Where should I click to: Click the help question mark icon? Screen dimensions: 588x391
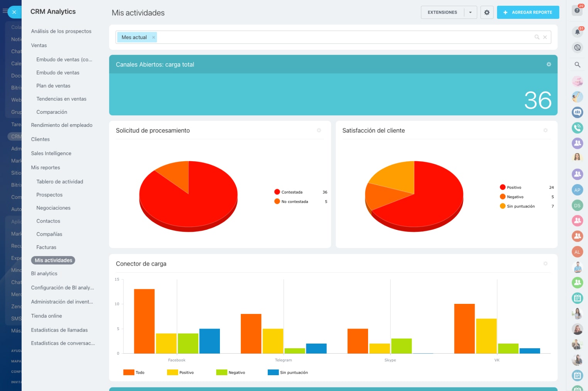[x=577, y=10]
